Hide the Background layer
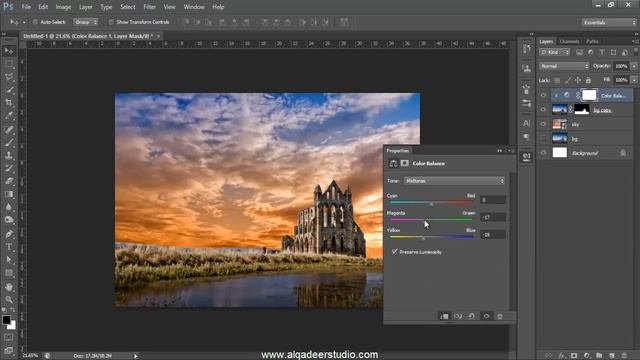 (543, 153)
